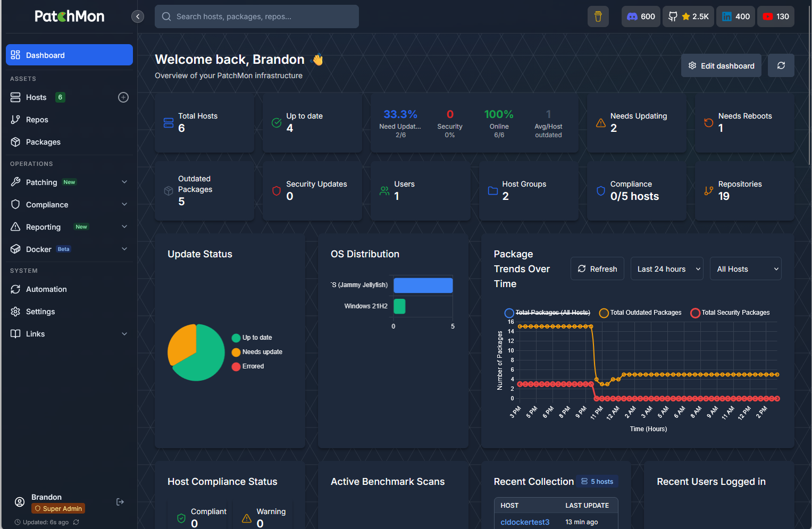Open Hosts in the sidebar
The image size is (812, 529).
point(36,97)
